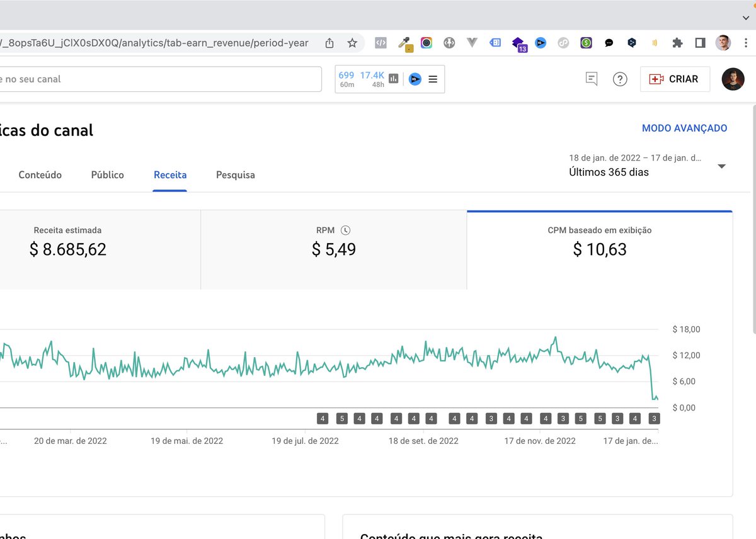Open the send feedback comment icon
Image resolution: width=756 pixels, height=539 pixels.
coord(591,79)
